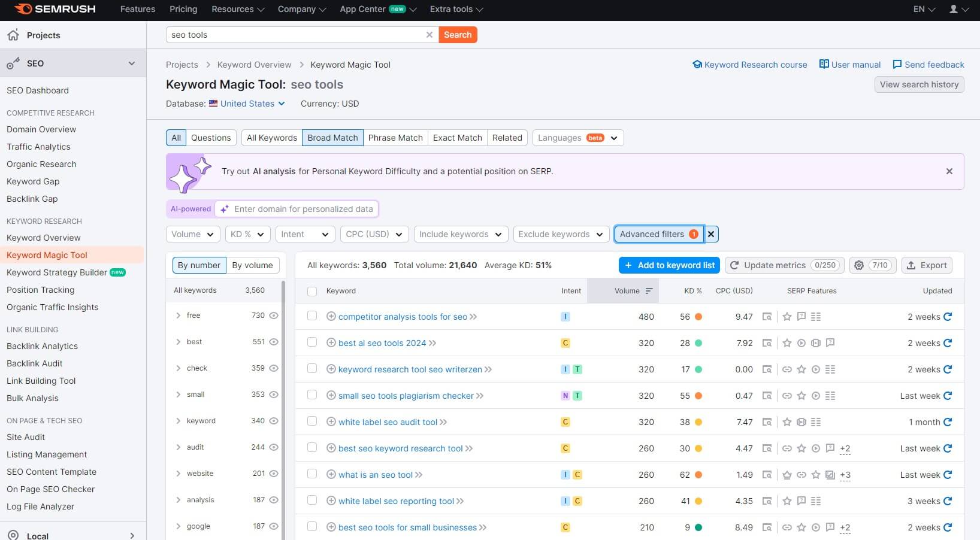Image resolution: width=980 pixels, height=540 pixels.
Task: Click the Projects home icon
Action: (x=13, y=35)
